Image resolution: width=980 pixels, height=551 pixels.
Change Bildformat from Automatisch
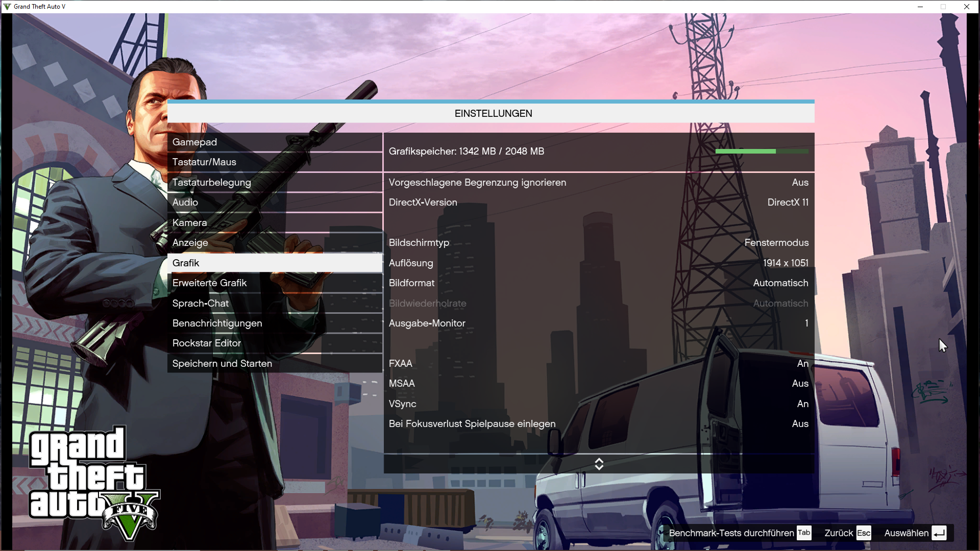click(597, 283)
